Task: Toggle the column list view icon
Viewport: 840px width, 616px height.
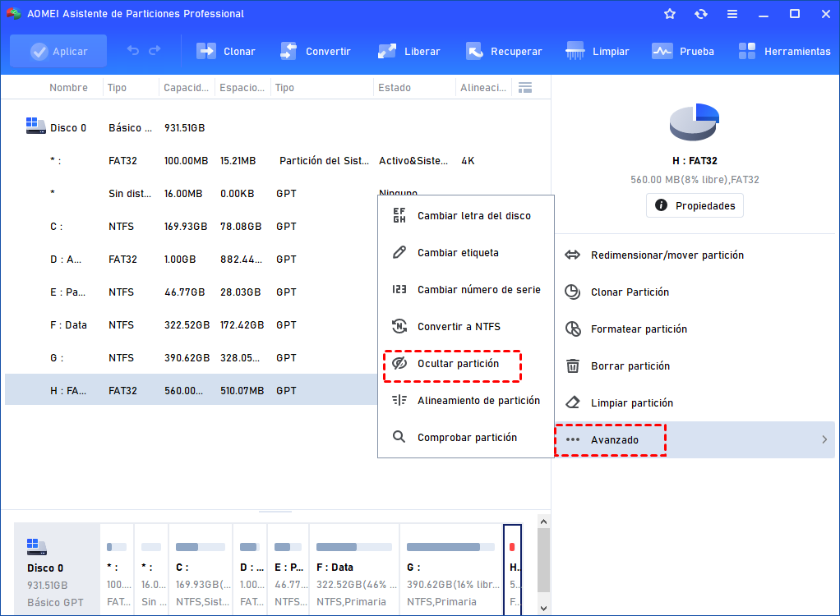Action: coord(525,88)
